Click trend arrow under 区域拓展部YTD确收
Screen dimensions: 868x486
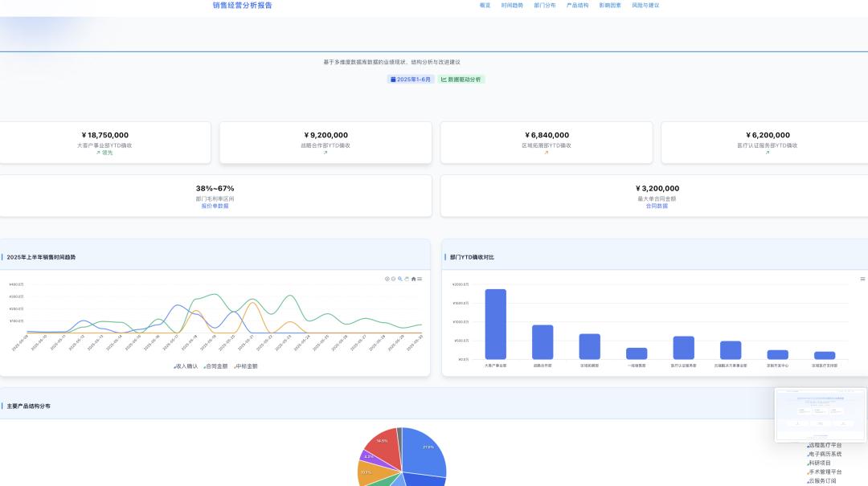(x=547, y=153)
